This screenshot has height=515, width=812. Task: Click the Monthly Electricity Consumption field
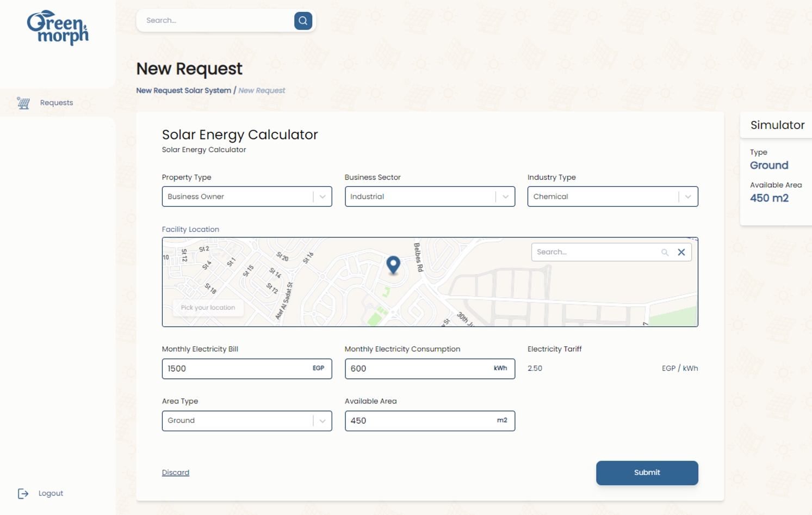point(419,369)
